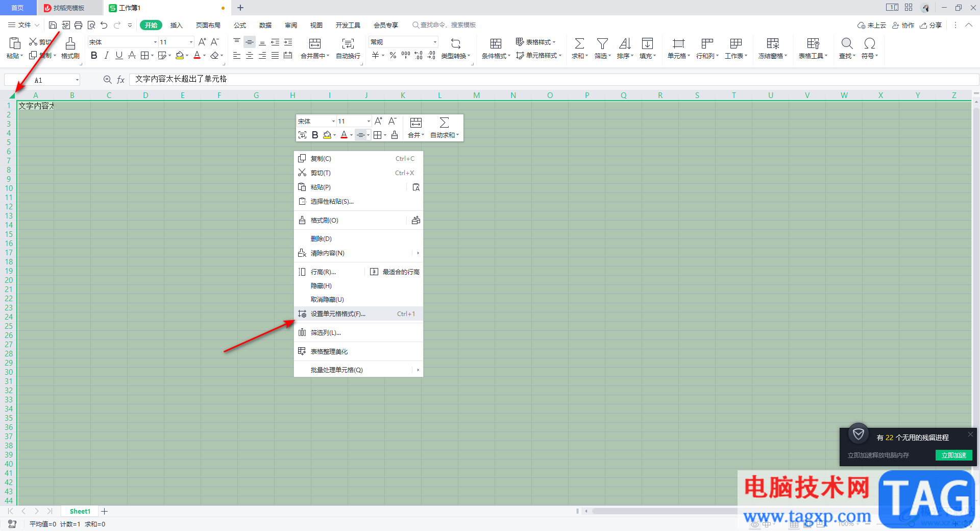This screenshot has height=531, width=980.
Task: Toggle italic in the ribbon
Action: point(106,55)
